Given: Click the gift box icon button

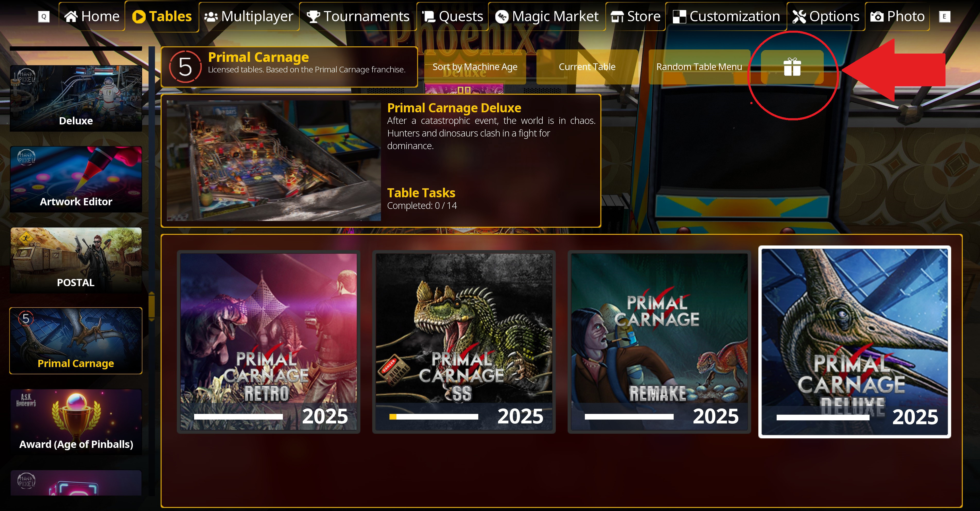Looking at the screenshot, I should 792,67.
